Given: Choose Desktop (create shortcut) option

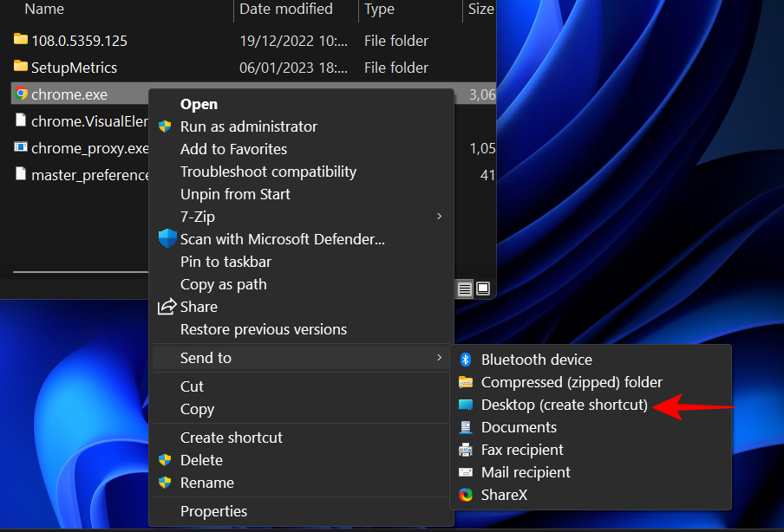Looking at the screenshot, I should [565, 405].
